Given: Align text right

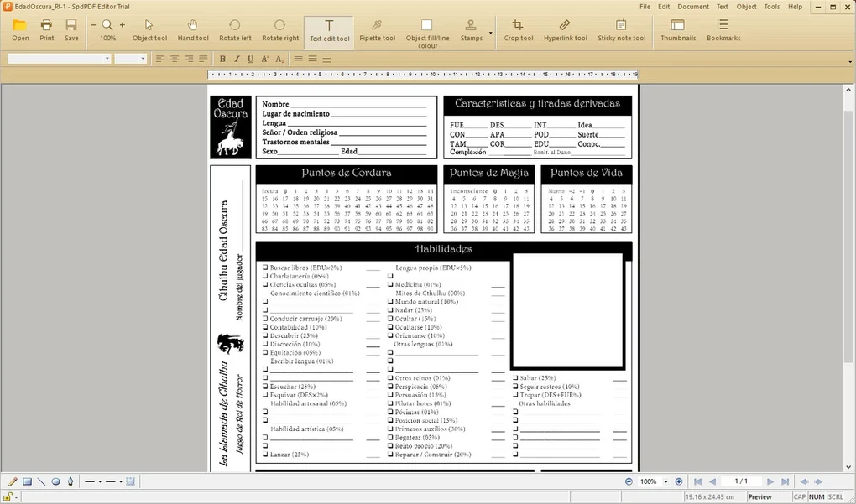Looking at the screenshot, I should [x=189, y=59].
